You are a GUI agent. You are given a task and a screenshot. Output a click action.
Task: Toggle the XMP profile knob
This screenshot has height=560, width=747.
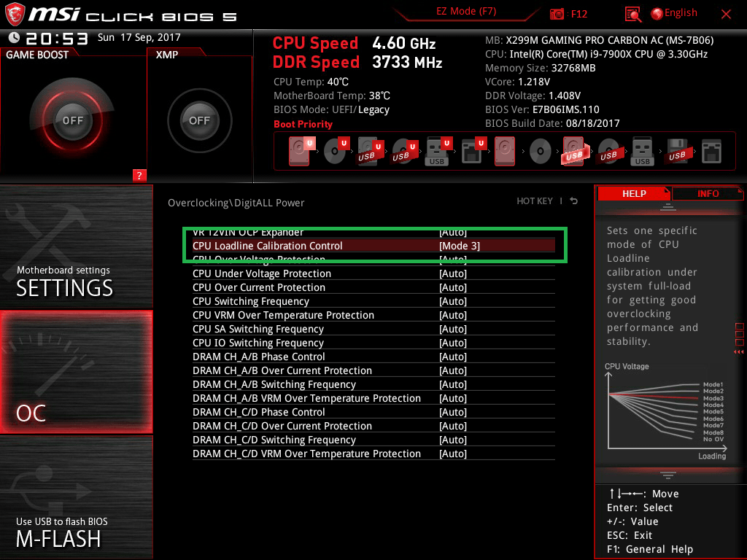(x=199, y=120)
